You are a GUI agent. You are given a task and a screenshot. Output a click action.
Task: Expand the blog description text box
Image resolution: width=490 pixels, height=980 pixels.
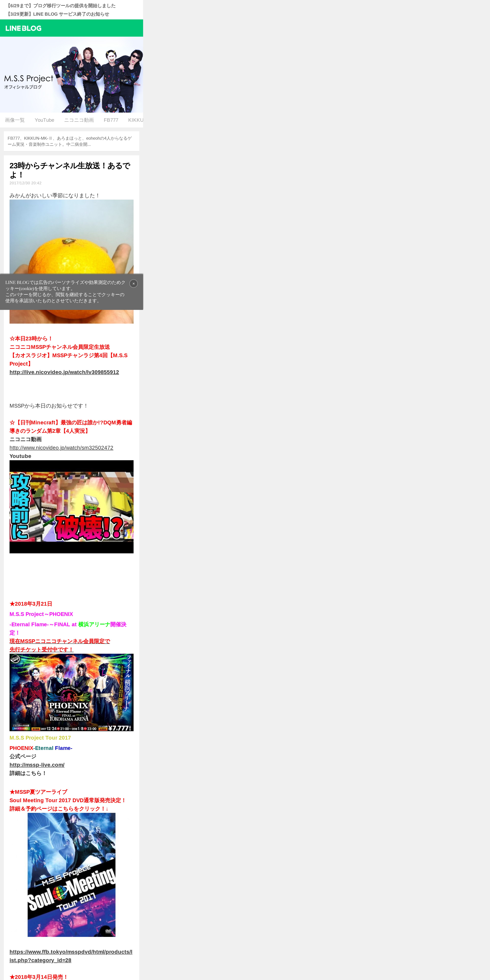click(x=71, y=141)
